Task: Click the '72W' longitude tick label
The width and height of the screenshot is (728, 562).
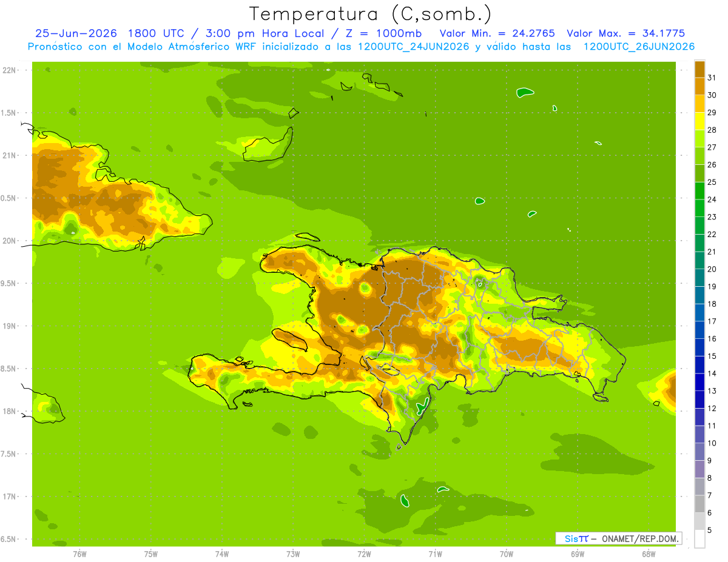Action: click(364, 554)
